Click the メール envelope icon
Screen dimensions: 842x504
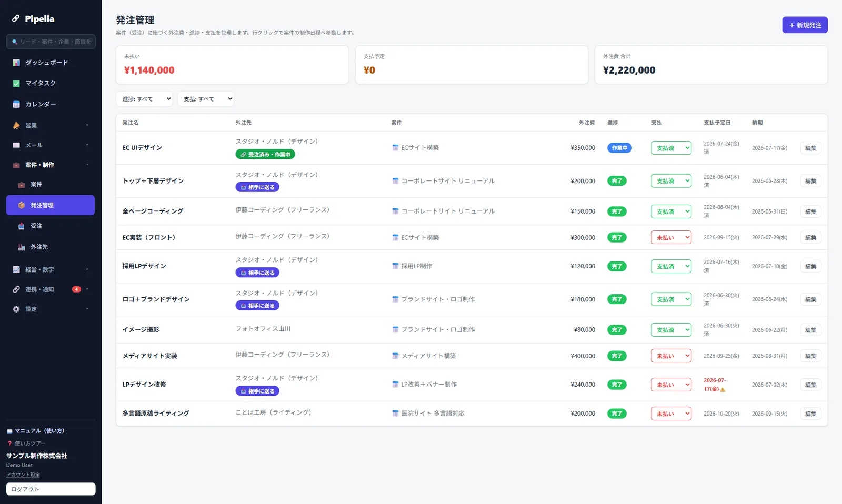tap(16, 145)
